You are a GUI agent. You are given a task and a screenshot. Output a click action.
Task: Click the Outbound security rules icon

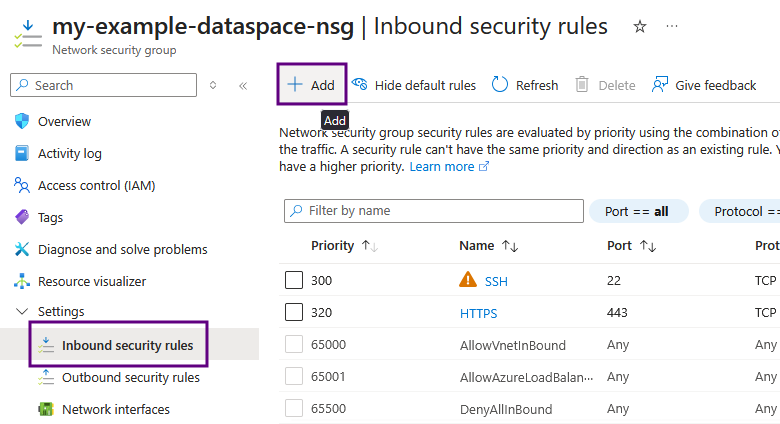pyautogui.click(x=46, y=377)
